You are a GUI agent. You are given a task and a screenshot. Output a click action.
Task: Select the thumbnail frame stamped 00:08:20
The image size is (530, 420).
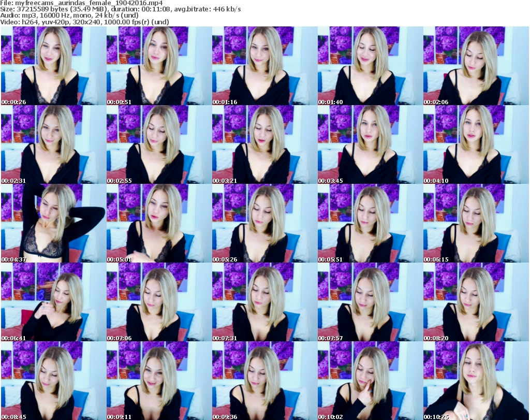point(476,302)
